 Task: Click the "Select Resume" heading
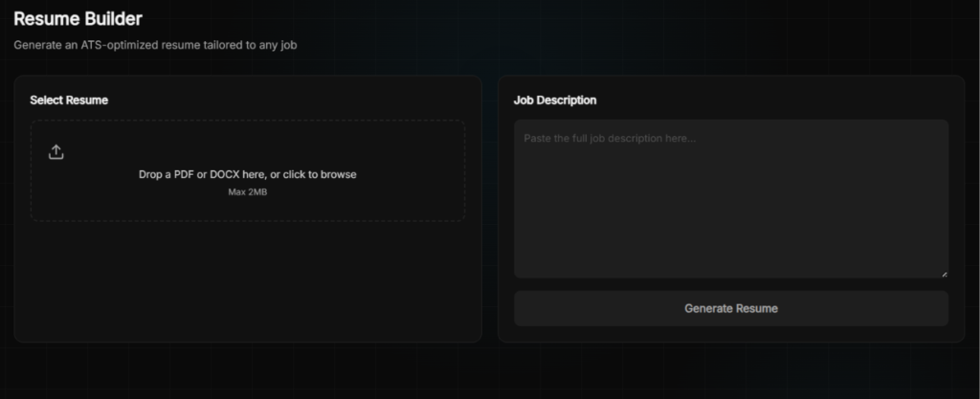click(x=69, y=100)
